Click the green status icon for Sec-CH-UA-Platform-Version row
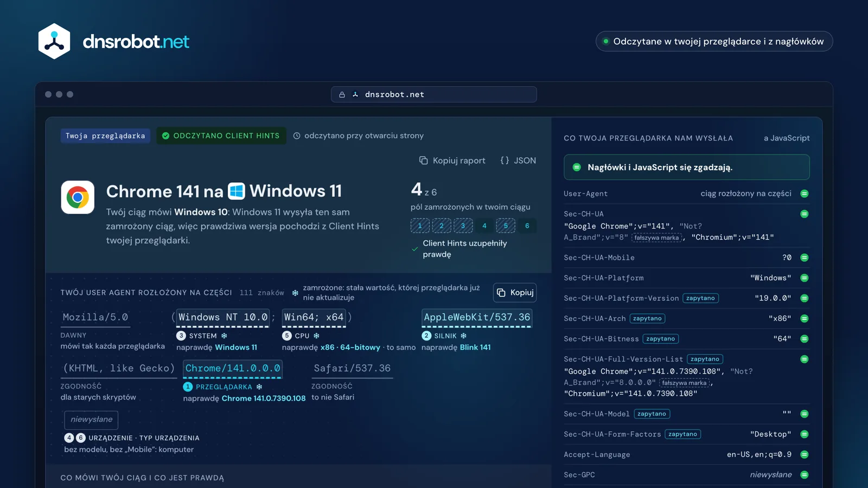This screenshot has width=868, height=488. pyautogui.click(x=805, y=298)
